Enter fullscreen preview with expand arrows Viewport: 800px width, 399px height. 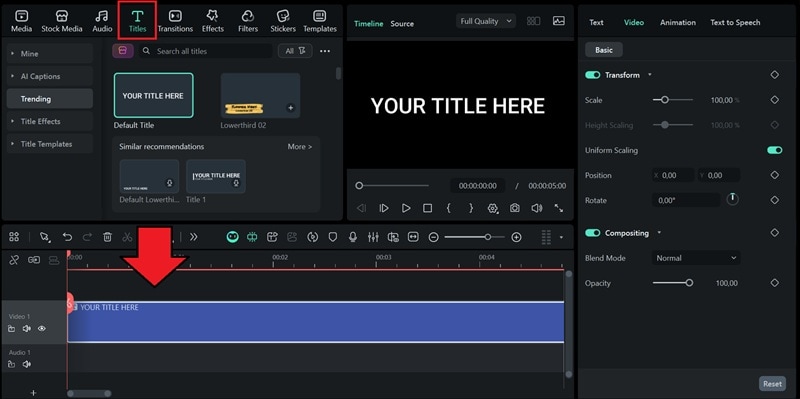click(559, 208)
